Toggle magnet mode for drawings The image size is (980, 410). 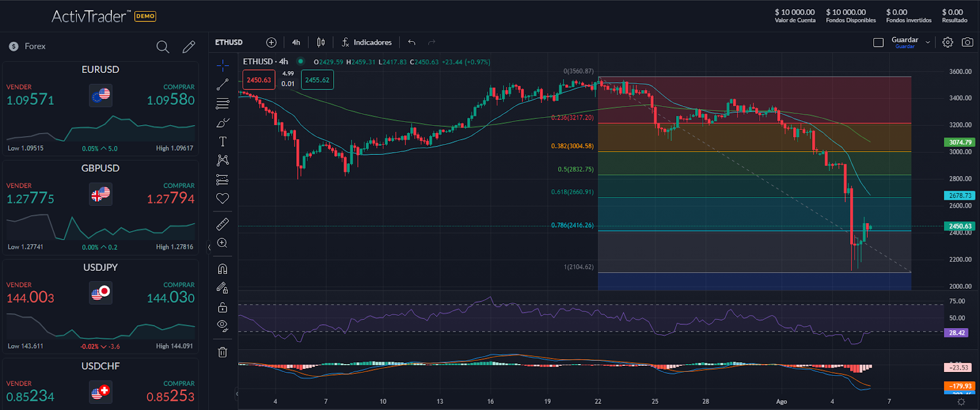[222, 268]
